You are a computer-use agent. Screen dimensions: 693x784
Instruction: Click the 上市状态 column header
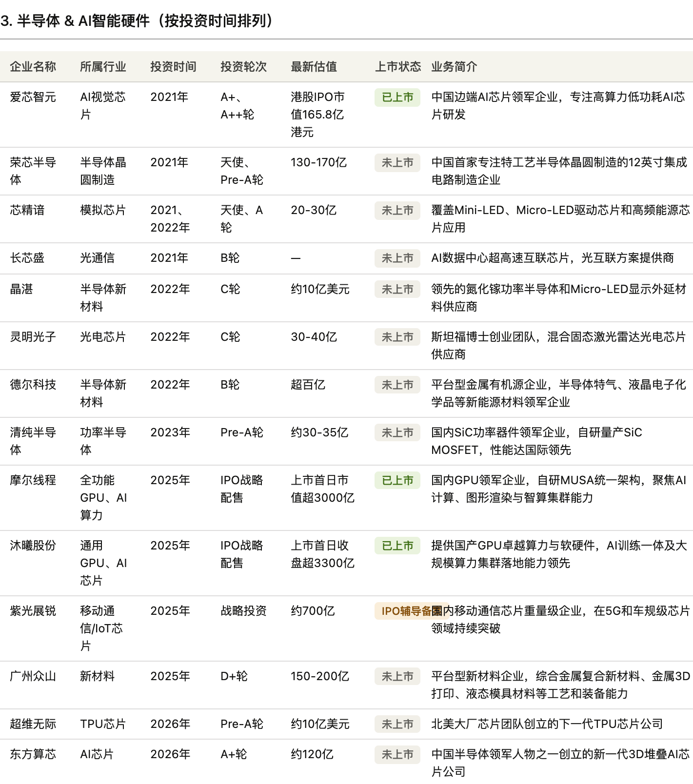tap(397, 67)
